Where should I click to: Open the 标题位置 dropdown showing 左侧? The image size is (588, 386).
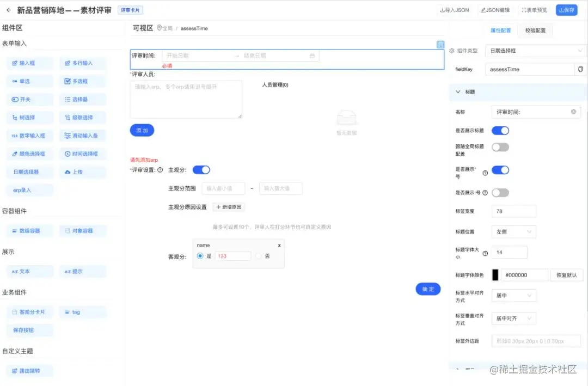point(513,231)
